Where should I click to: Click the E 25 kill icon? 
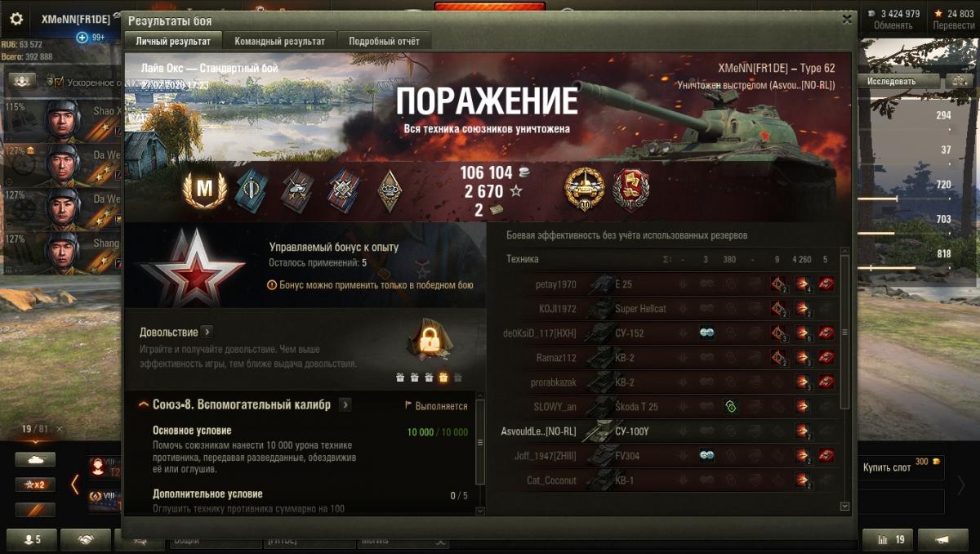[x=826, y=284]
